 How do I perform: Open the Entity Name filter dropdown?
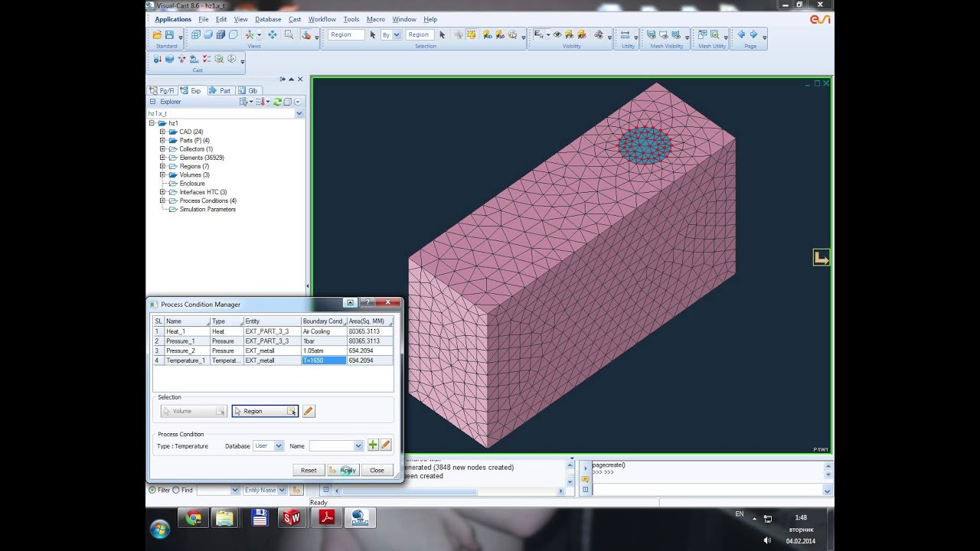click(x=282, y=490)
